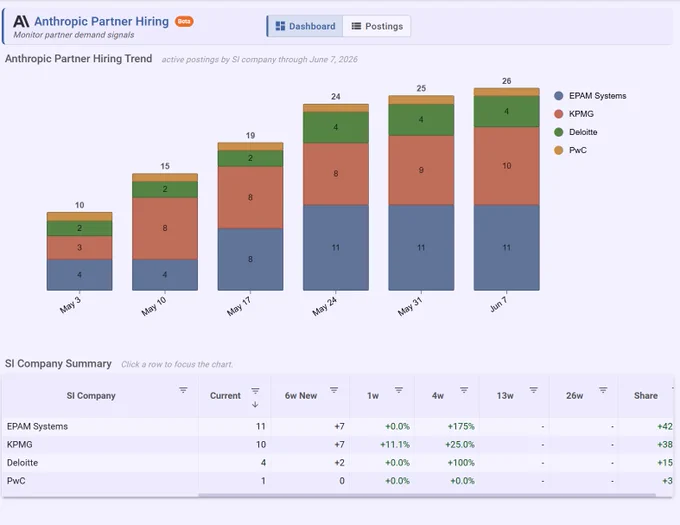Sort by 13w column header

(505, 396)
